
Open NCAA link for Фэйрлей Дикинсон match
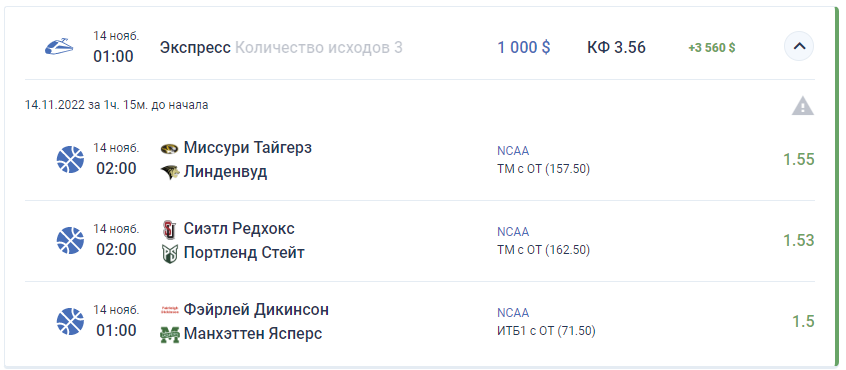click(x=513, y=313)
